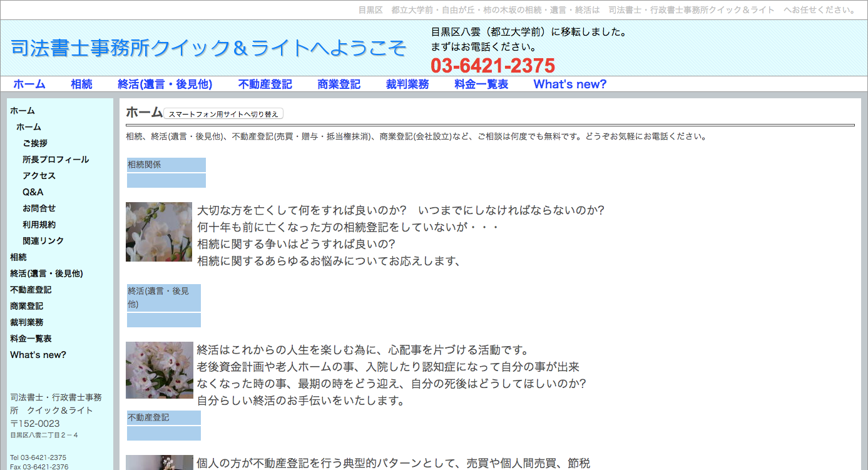This screenshot has width=868, height=470.
Task: Select 終活(遺言・後見他) in the top menu
Action: point(165,83)
